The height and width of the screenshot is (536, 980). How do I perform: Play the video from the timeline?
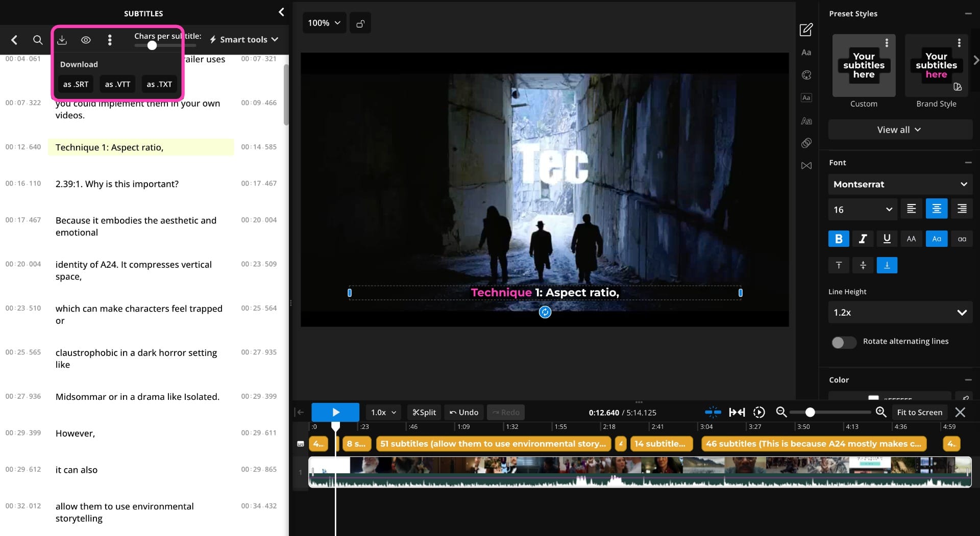click(335, 412)
